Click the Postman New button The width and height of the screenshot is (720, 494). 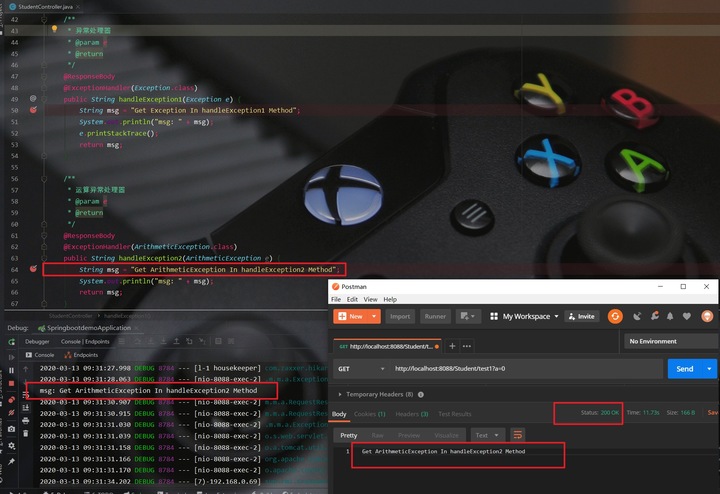click(x=351, y=316)
